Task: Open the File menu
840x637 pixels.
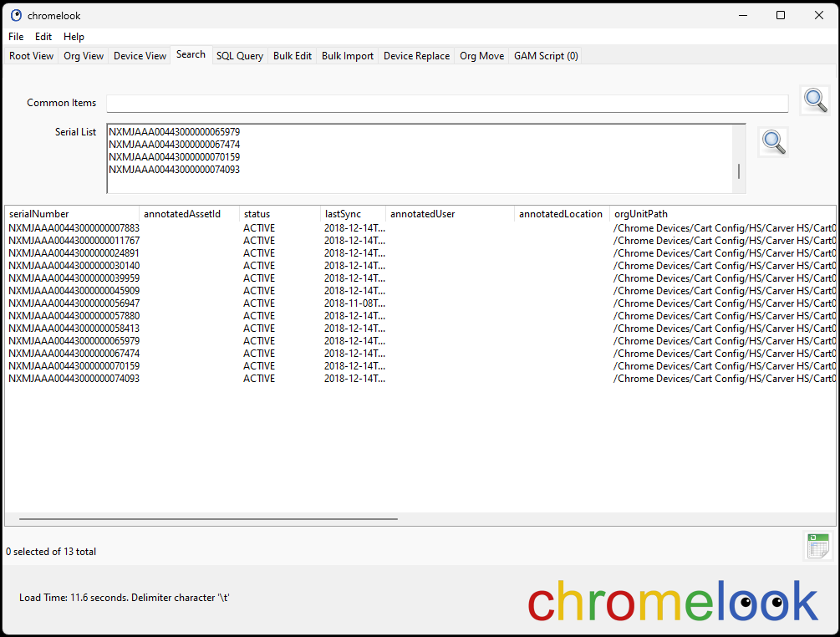Action: 15,36
